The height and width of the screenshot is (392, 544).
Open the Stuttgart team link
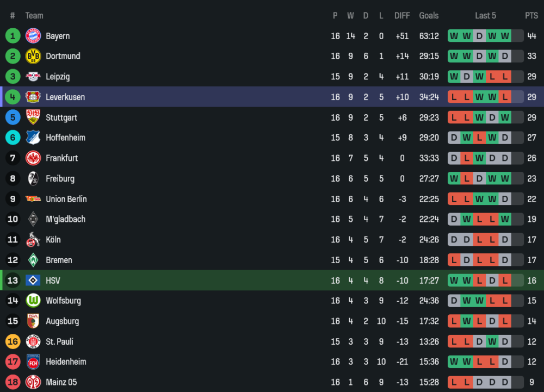point(61,117)
